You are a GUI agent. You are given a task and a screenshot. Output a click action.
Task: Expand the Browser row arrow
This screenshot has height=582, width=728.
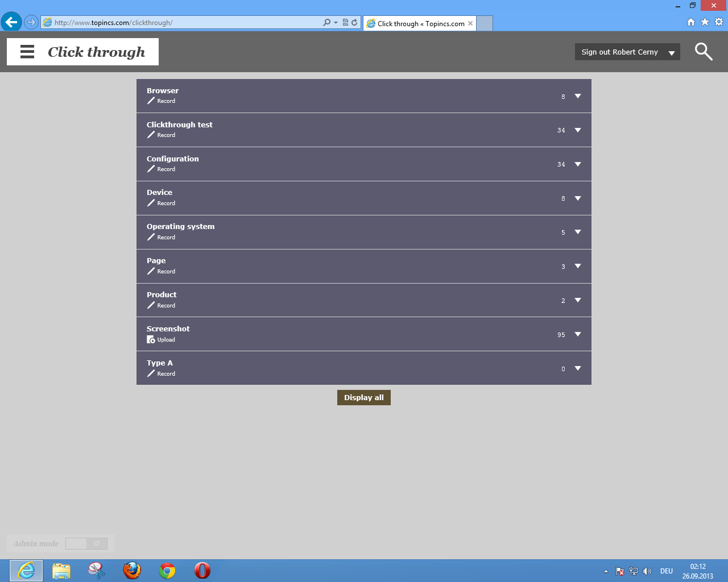pos(578,96)
